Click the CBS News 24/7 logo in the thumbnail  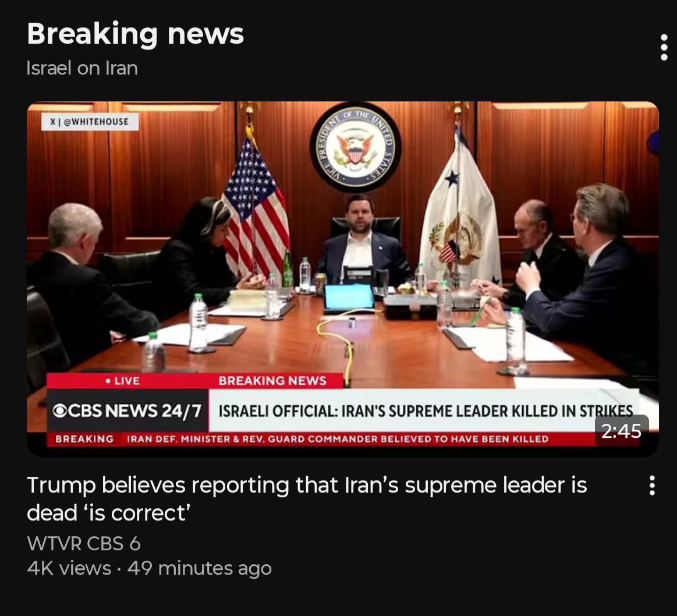(127, 410)
